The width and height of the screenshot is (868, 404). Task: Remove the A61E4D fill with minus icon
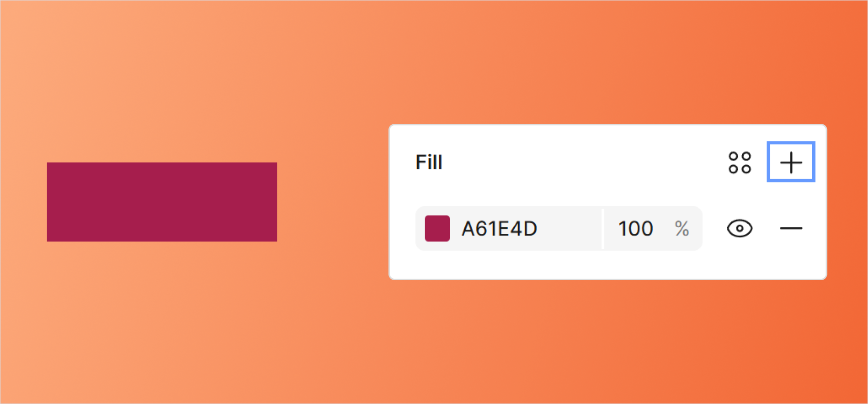(791, 229)
